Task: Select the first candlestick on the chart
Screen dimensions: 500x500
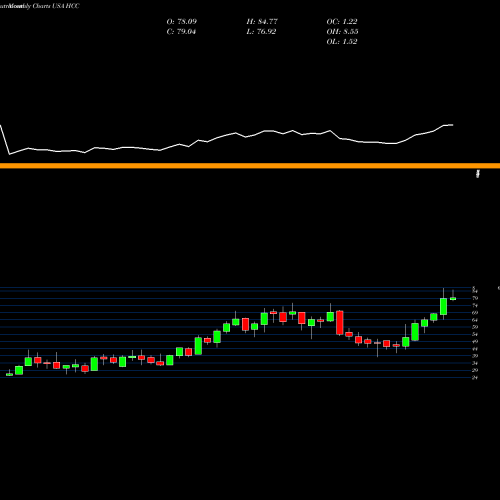Action: pos(9,374)
